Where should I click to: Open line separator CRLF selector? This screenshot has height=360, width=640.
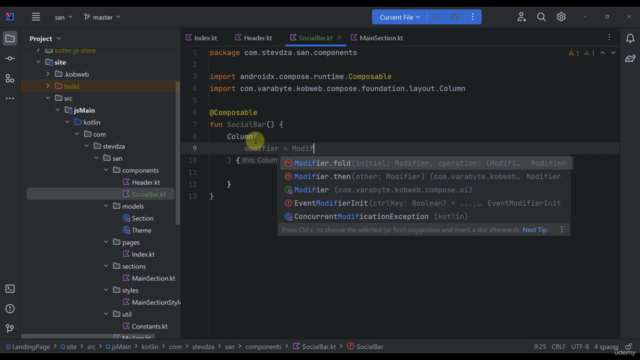(x=558, y=347)
